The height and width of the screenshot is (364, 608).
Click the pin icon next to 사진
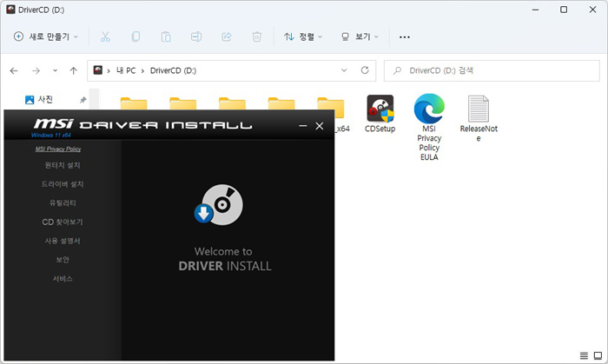tap(83, 100)
